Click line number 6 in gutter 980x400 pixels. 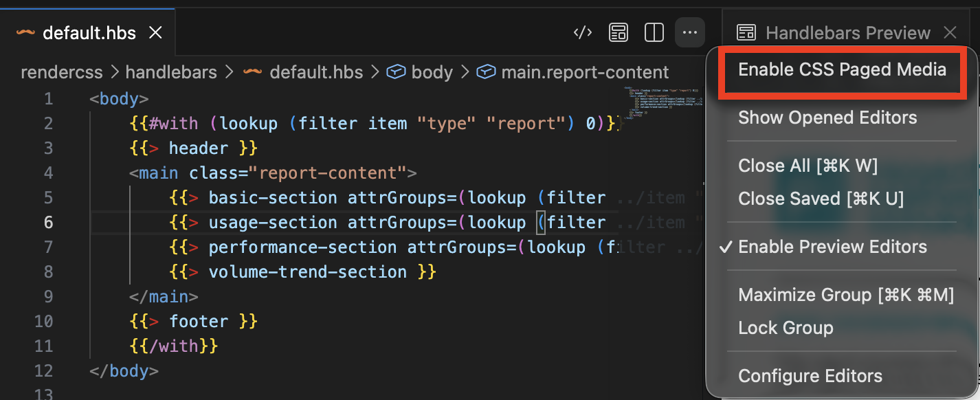coord(48,223)
